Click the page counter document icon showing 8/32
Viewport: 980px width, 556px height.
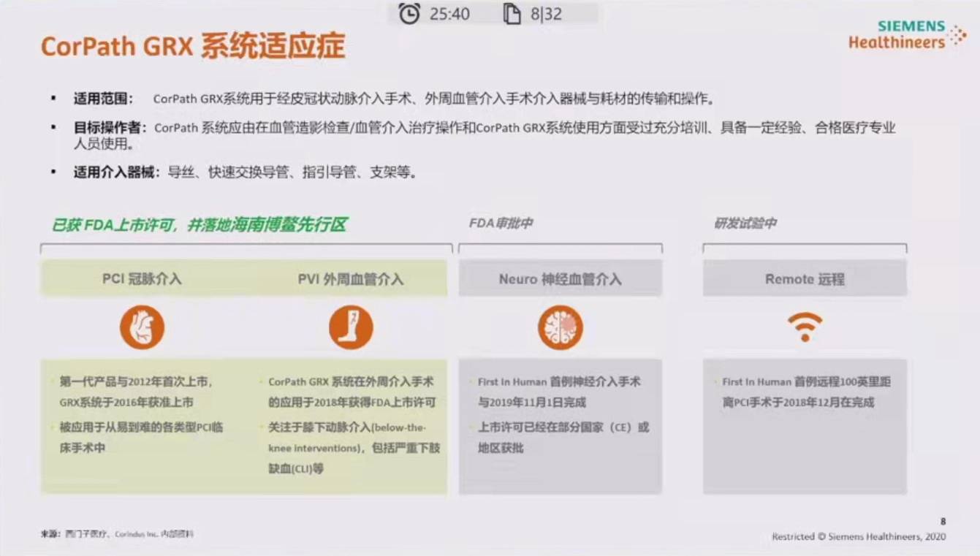click(x=514, y=12)
